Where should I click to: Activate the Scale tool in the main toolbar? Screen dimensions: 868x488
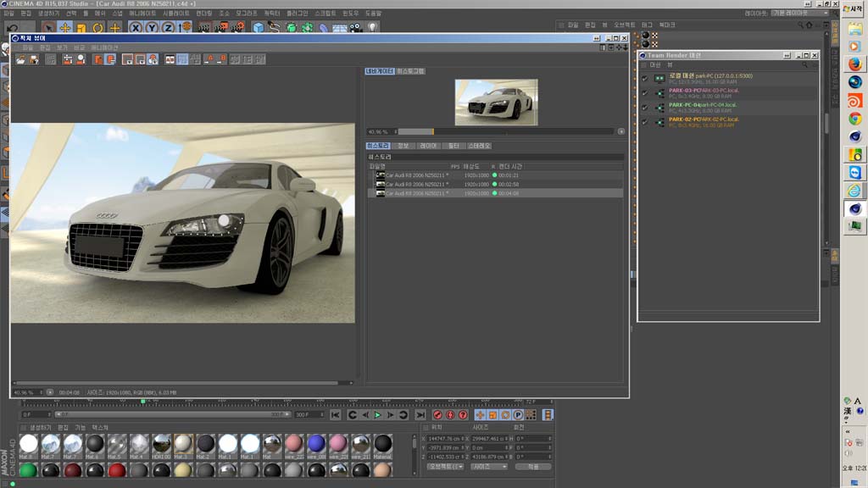(81, 27)
